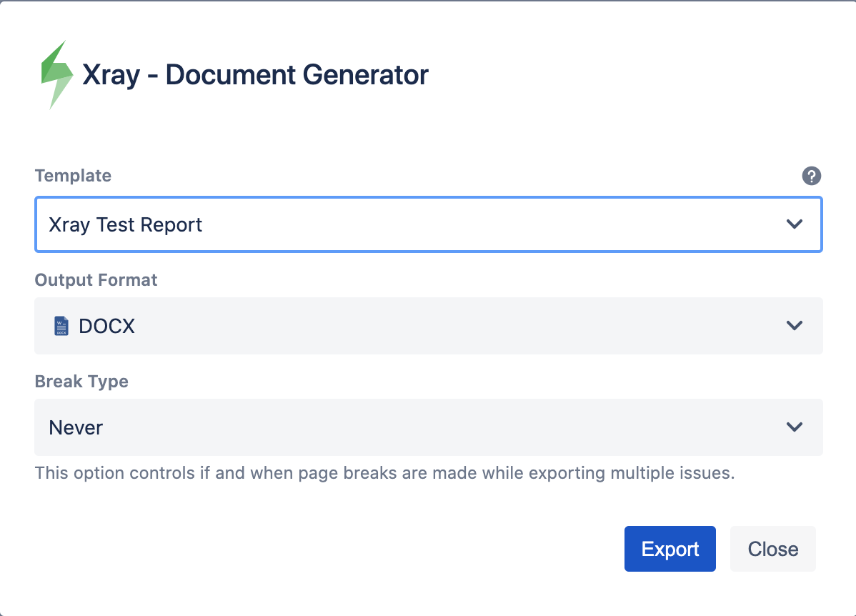856x616 pixels.
Task: Click the Output Format chevron arrow
Action: (795, 325)
